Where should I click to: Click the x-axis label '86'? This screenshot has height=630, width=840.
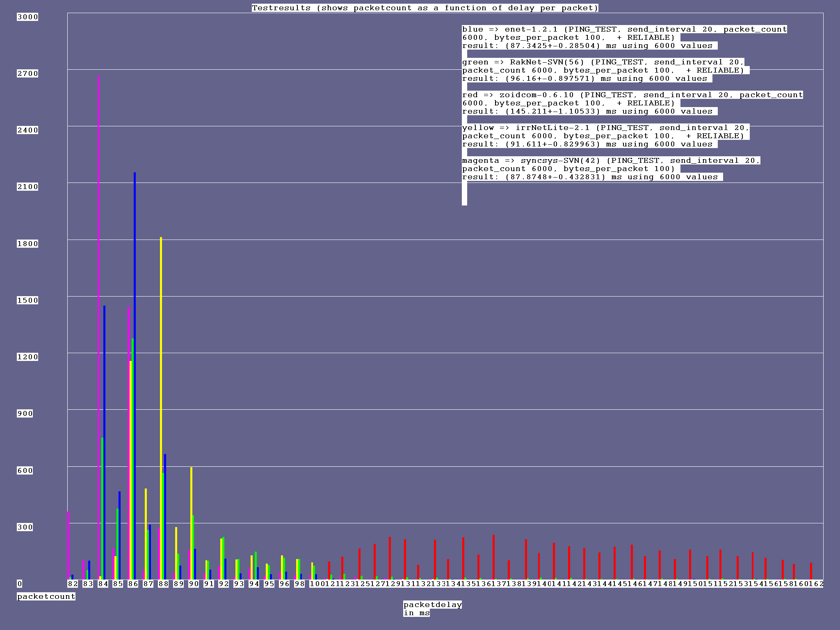(x=133, y=584)
